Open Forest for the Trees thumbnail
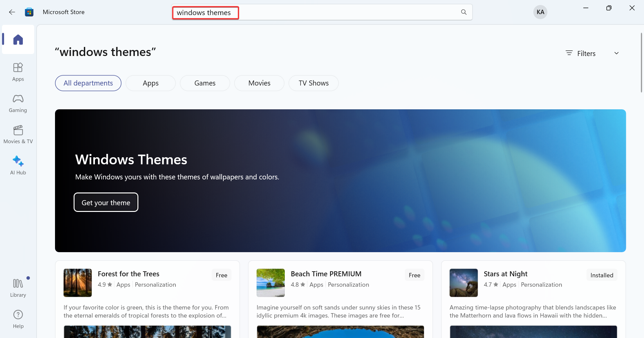Screen dimensions: 644x338 pyautogui.click(x=77, y=283)
